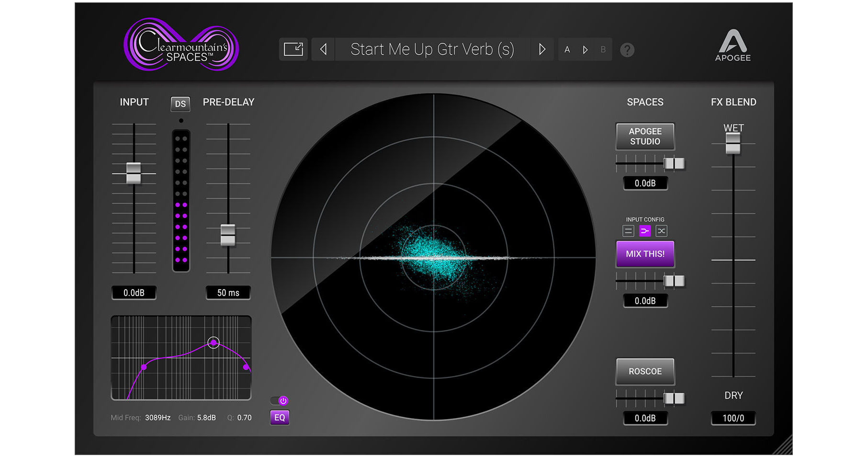Click the EQ mid peak node
Image resolution: width=868 pixels, height=456 pixels.
pos(214,342)
